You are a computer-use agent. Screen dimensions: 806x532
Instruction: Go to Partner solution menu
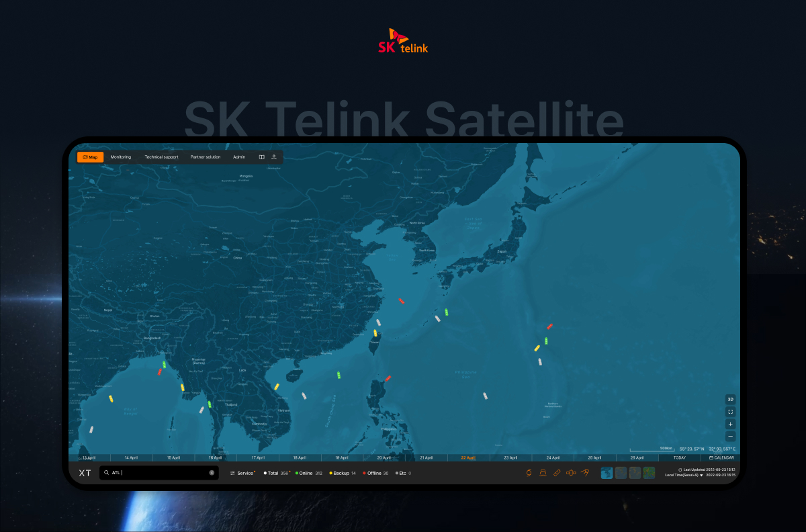[206, 157]
